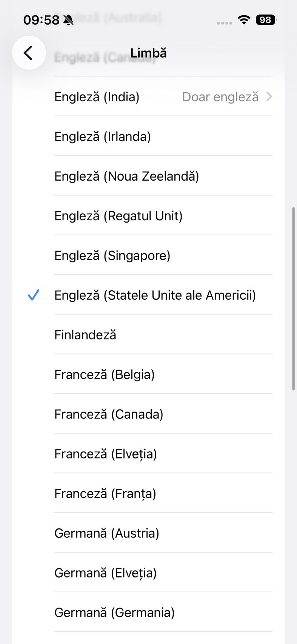Choose Franceză (Canada)

pyautogui.click(x=109, y=414)
